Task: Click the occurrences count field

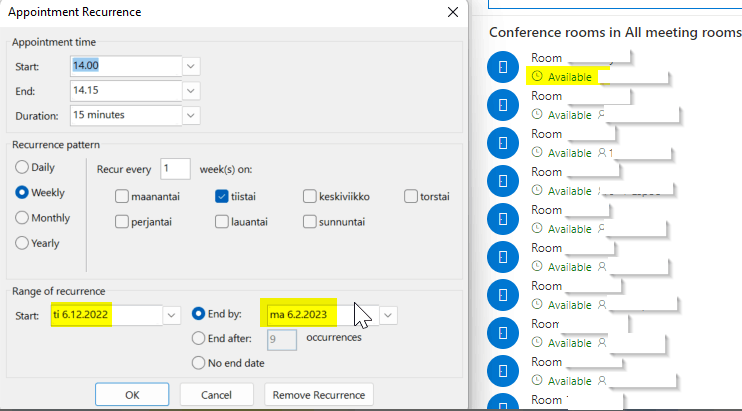Action: tap(282, 340)
